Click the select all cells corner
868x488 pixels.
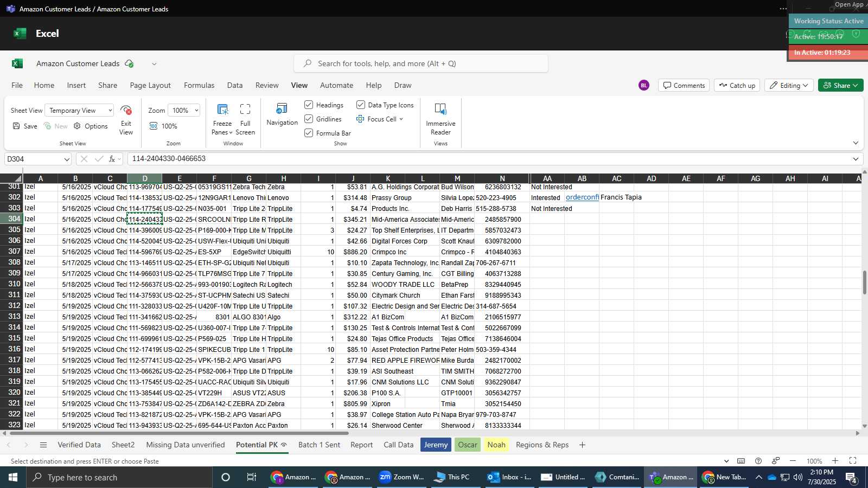coord(11,178)
